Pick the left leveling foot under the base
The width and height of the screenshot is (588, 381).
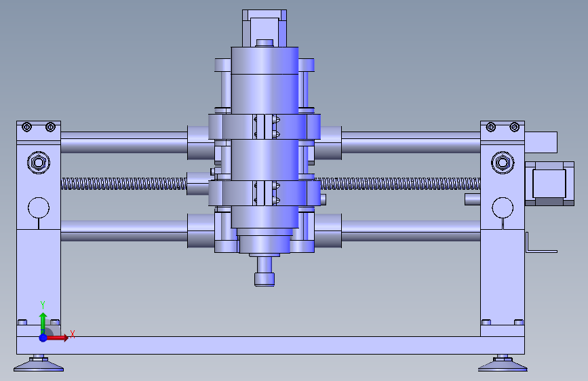pos(39,364)
